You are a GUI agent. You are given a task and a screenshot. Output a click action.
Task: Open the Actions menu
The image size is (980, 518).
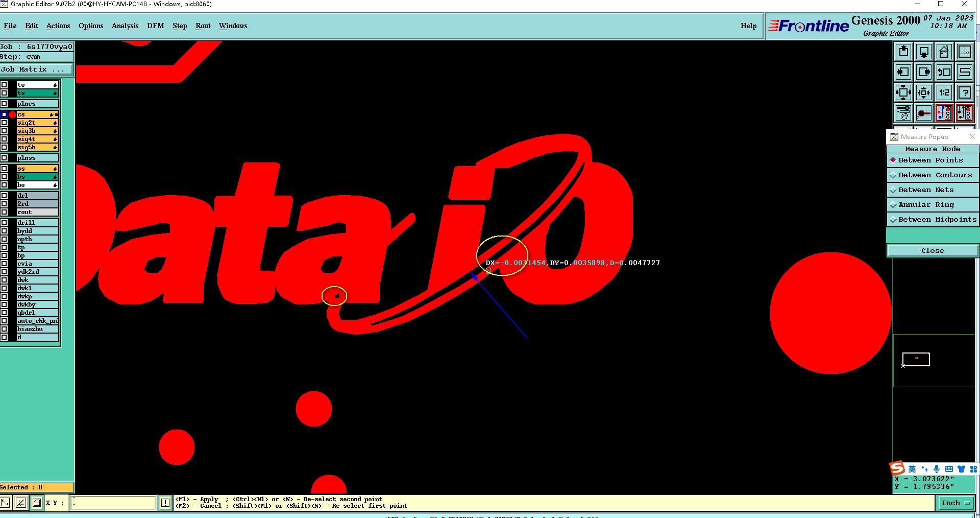tap(58, 26)
